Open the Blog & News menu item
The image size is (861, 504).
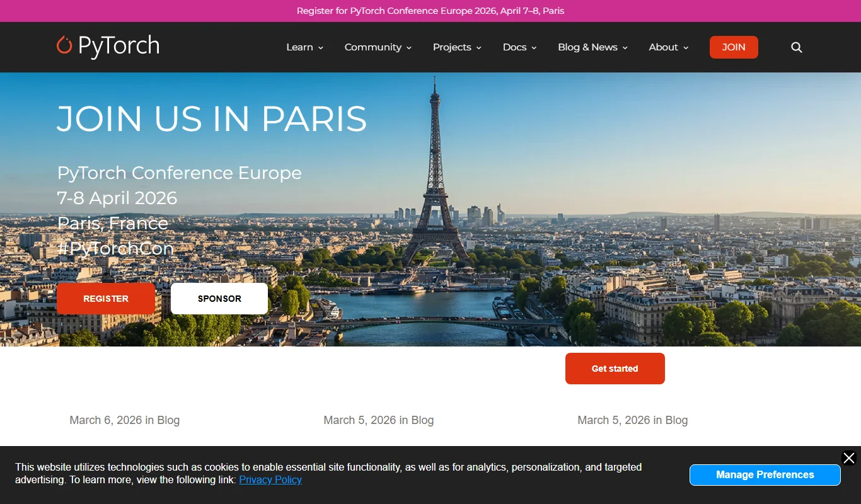[587, 47]
